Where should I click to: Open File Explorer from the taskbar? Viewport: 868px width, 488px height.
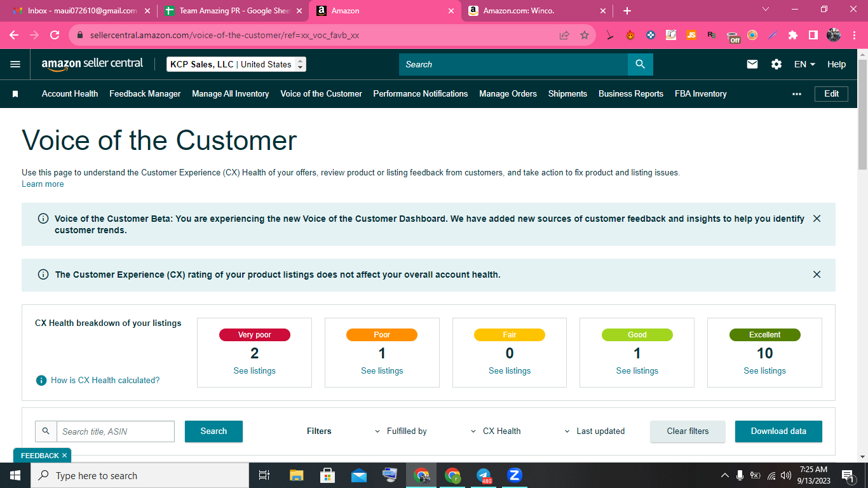tap(297, 475)
